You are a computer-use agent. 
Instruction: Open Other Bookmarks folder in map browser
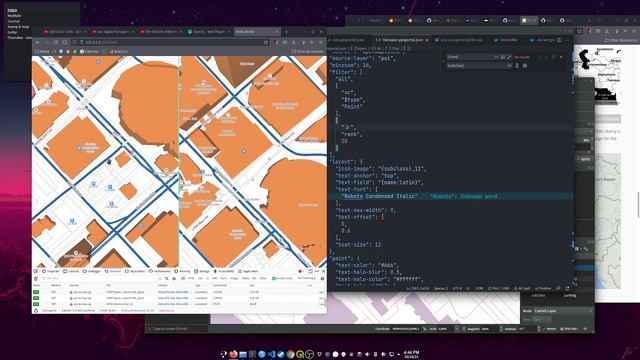click(307, 51)
